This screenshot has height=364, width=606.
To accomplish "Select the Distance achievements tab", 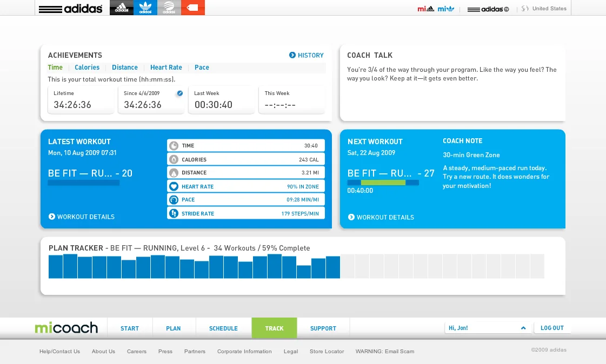I will click(x=125, y=67).
